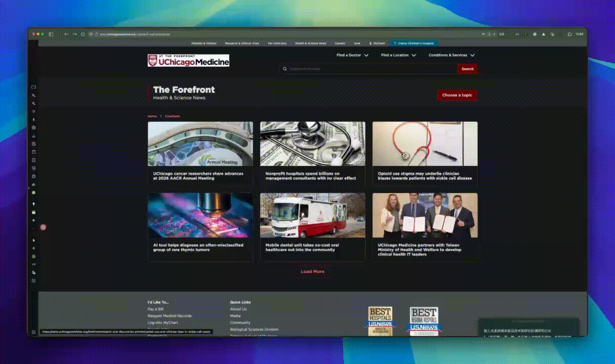Image resolution: width=615 pixels, height=364 pixels.
Task: Click the Taiwan Ministry partnership group photo
Action: pyautogui.click(x=425, y=215)
